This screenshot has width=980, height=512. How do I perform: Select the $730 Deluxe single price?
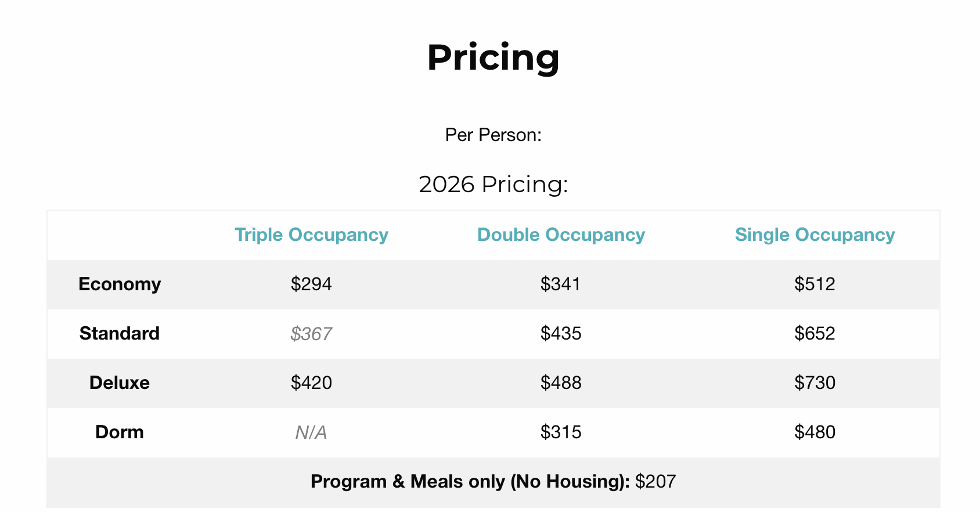pyautogui.click(x=815, y=383)
